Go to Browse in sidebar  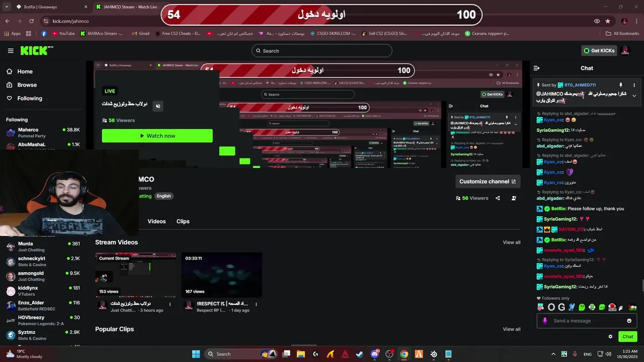click(x=27, y=85)
